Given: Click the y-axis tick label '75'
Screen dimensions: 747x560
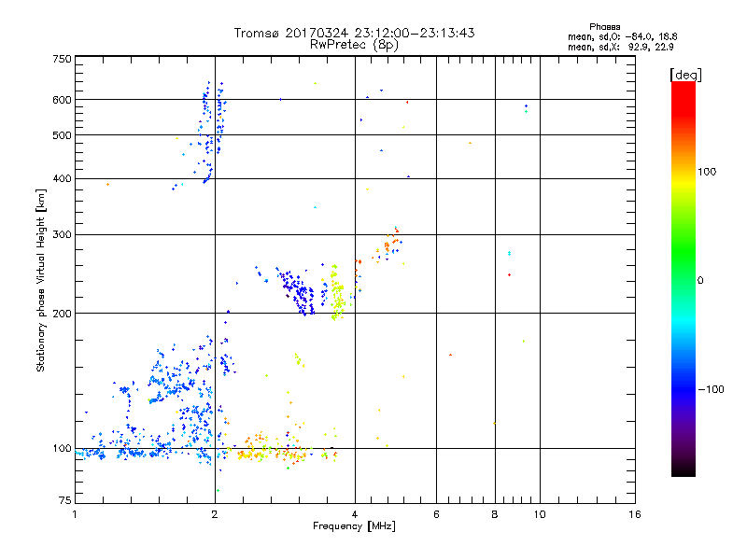Looking at the screenshot, I should (x=65, y=500).
